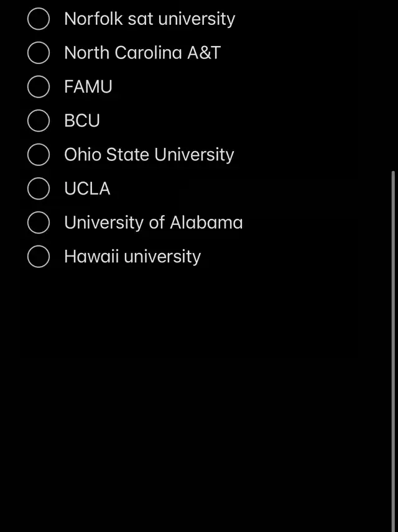
Task: Click the 'Ohio State University' text
Action: tap(149, 155)
